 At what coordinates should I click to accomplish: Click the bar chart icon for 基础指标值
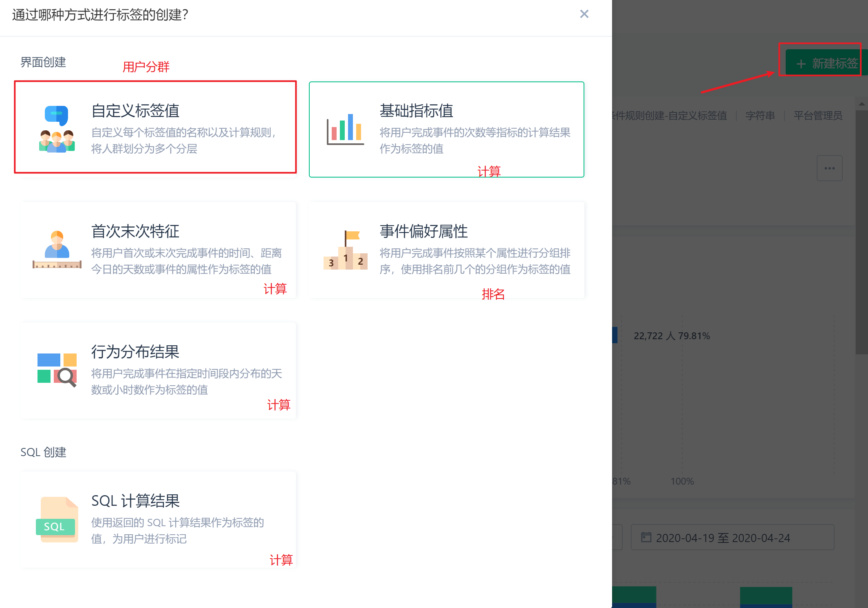(345, 130)
